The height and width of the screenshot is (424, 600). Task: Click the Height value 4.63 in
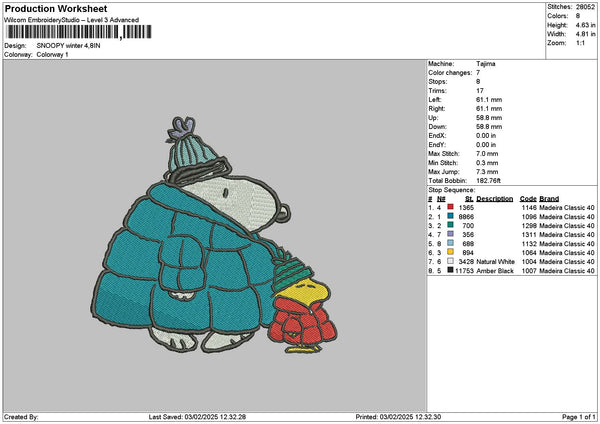point(585,25)
